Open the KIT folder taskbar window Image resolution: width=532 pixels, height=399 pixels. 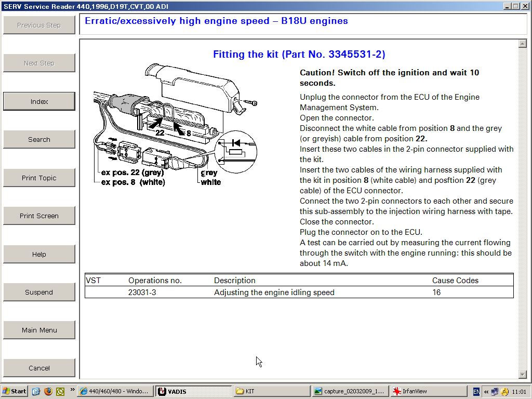coord(272,391)
